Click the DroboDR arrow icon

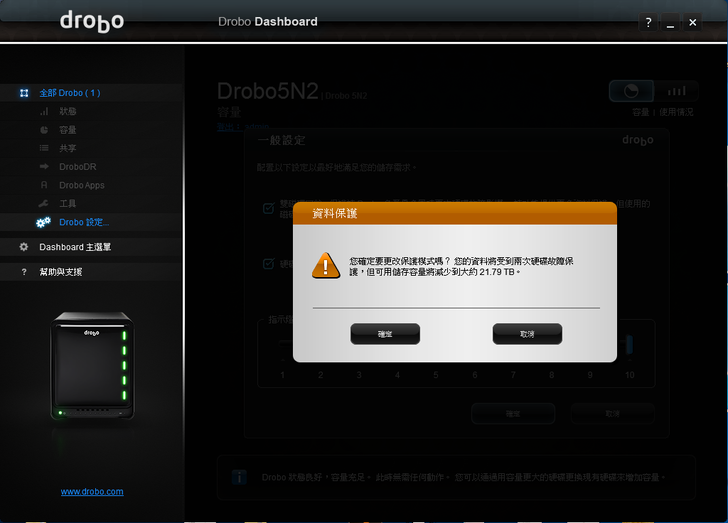click(x=44, y=167)
